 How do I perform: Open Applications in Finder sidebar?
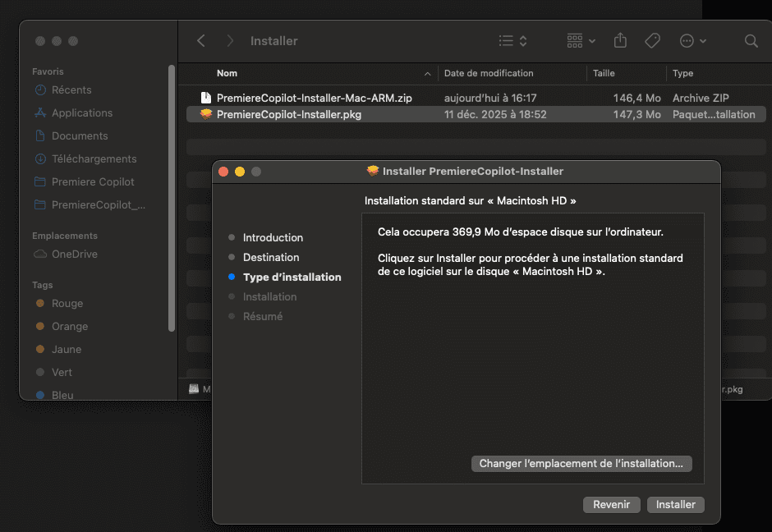point(82,112)
